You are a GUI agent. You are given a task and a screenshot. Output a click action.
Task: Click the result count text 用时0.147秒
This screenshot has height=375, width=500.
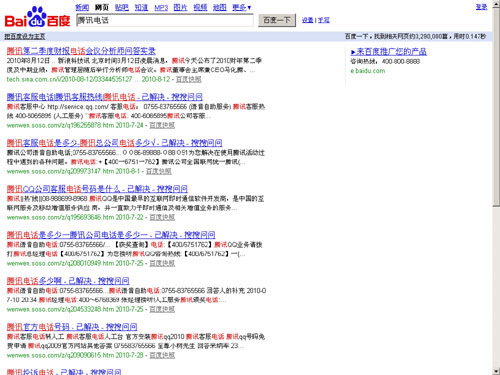click(x=470, y=36)
